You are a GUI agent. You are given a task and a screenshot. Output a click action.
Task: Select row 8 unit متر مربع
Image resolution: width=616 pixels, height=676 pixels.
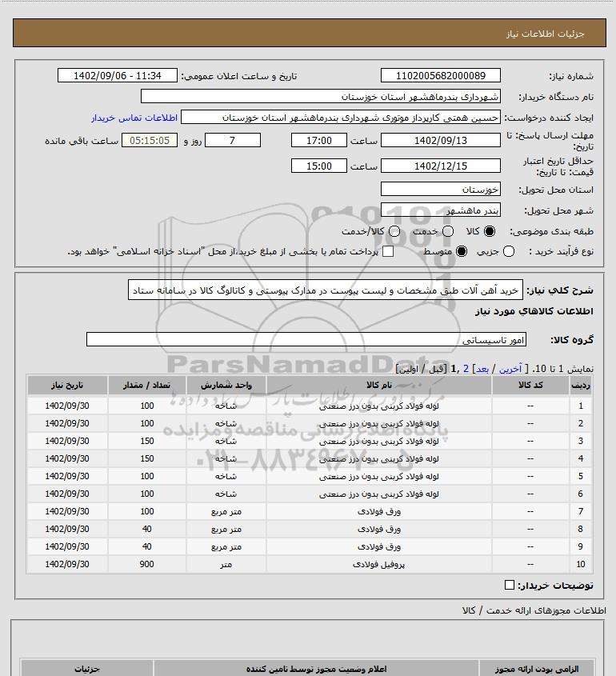pos(226,529)
